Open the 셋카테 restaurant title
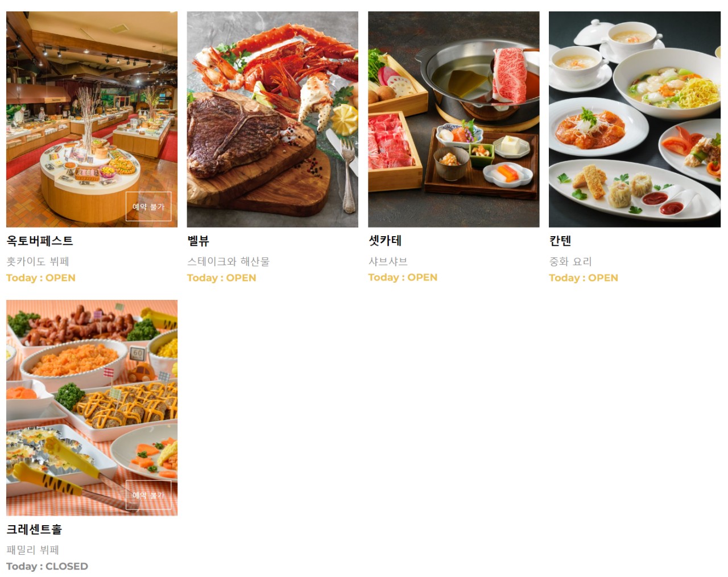 (385, 241)
